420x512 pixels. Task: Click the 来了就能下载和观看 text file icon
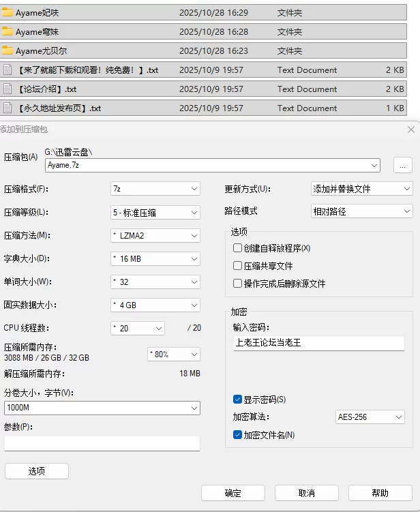7,70
